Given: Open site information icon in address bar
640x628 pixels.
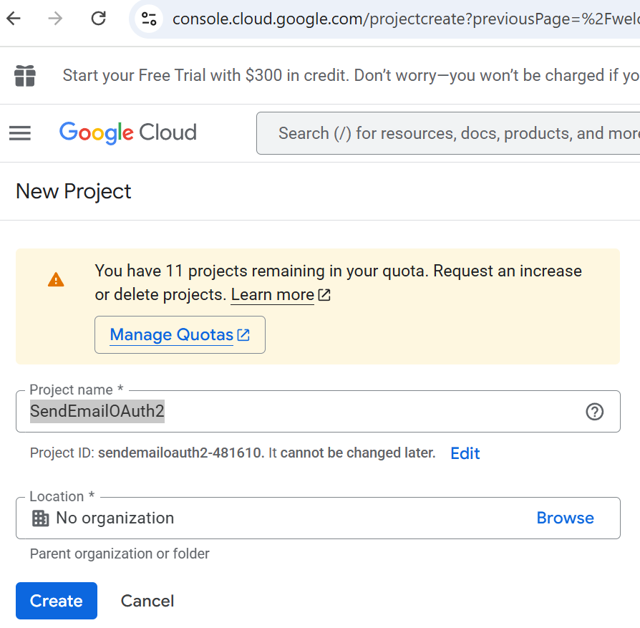Looking at the screenshot, I should 149,19.
